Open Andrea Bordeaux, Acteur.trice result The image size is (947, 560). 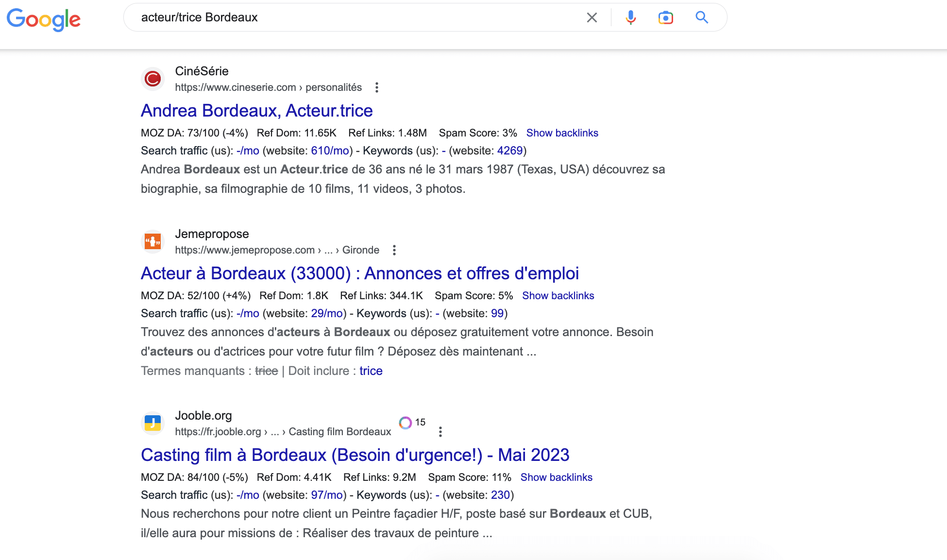point(256,111)
